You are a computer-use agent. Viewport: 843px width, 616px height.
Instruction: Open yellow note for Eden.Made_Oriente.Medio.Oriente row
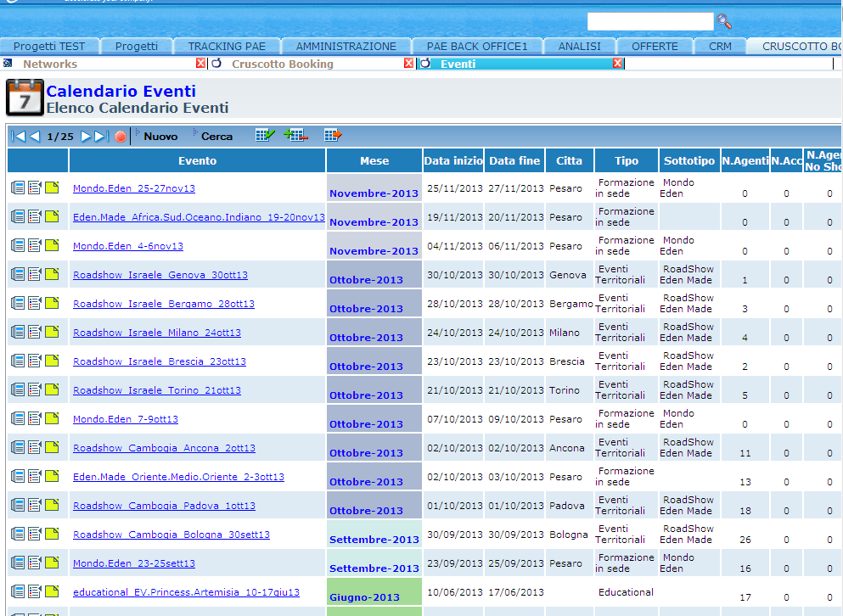pyautogui.click(x=52, y=476)
